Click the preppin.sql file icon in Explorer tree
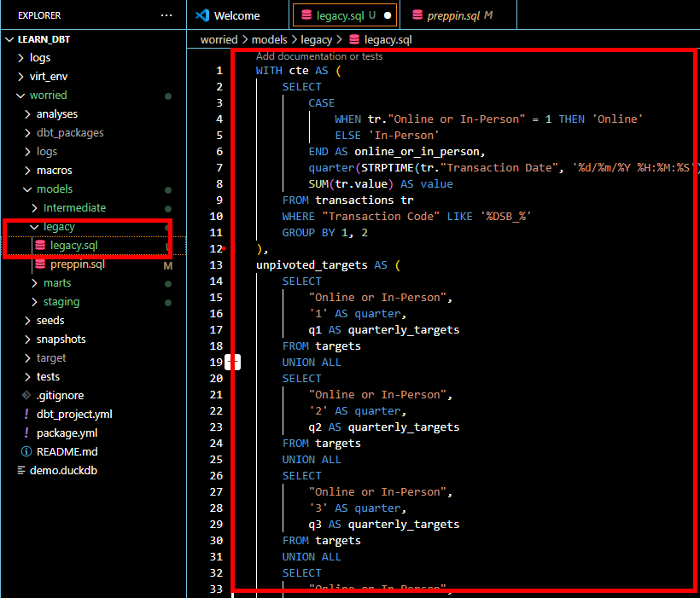Screen dimensions: 700x598 click(x=40, y=264)
